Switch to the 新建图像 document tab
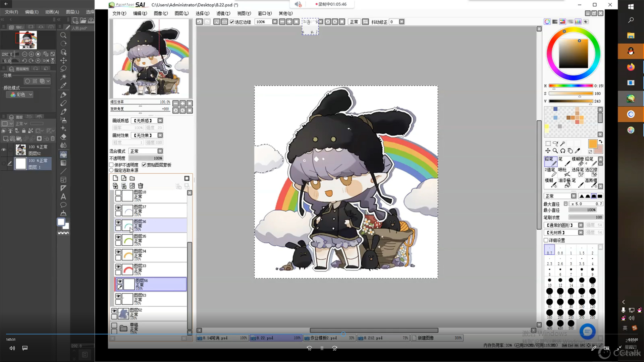 437,338
